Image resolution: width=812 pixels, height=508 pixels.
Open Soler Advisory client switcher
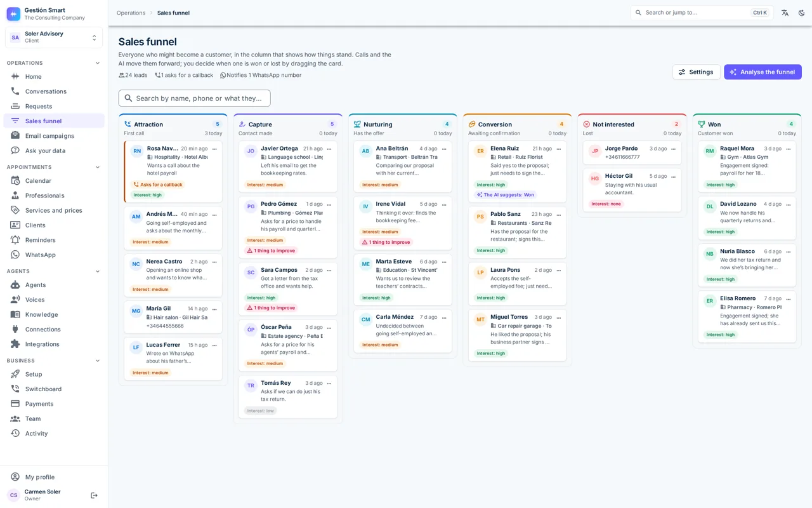pyautogui.click(x=54, y=37)
